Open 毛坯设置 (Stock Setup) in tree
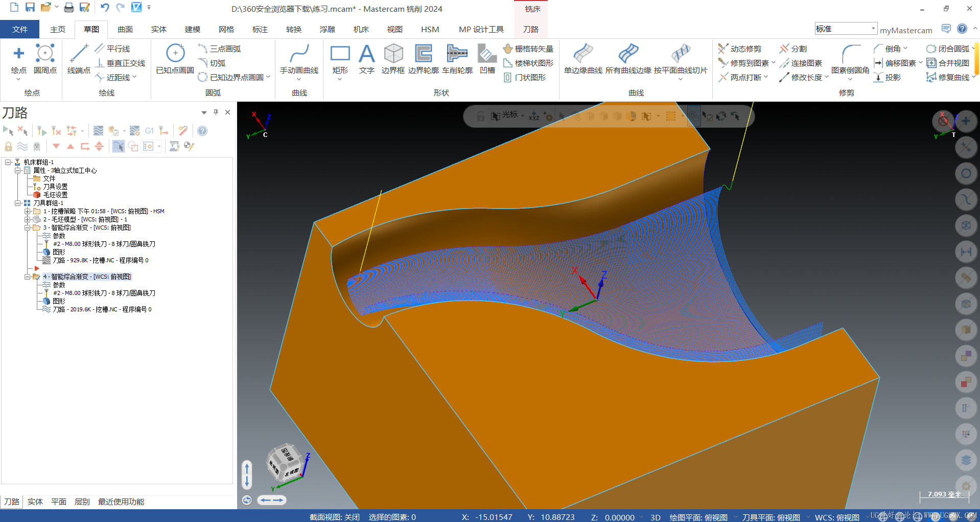Image resolution: width=980 pixels, height=522 pixels. point(55,195)
